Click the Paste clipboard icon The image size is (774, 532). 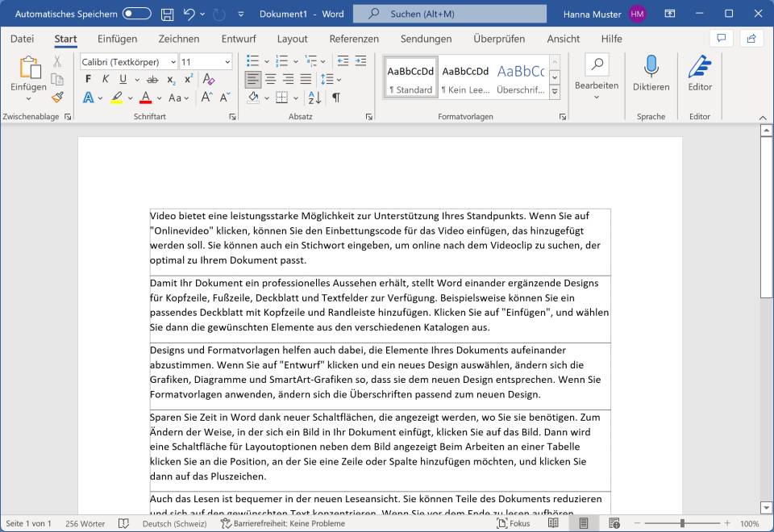coord(30,68)
